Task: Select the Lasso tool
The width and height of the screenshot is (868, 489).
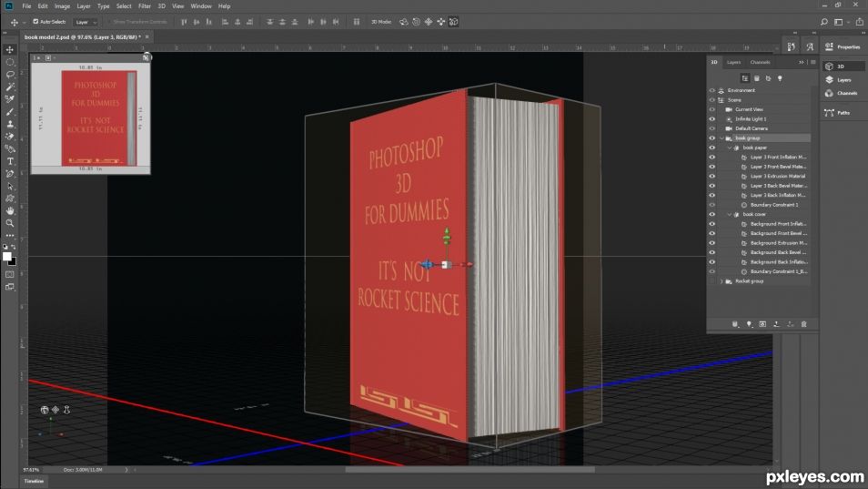Action: click(x=10, y=74)
